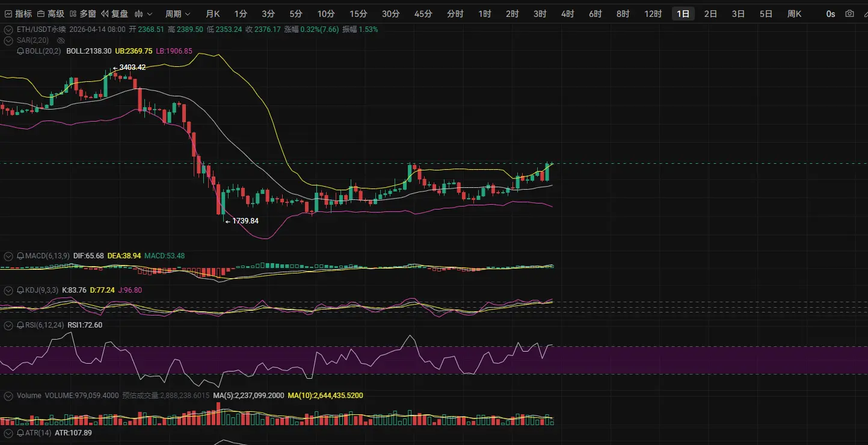Click the MACD(6,13,9) alert bell icon
The width and height of the screenshot is (868, 445).
[20, 256]
